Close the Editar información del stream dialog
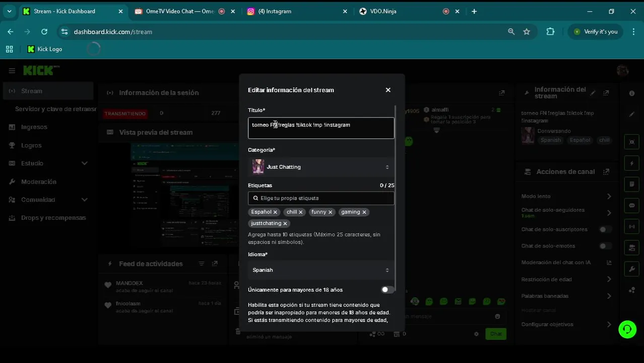This screenshot has width=644, height=363. tap(388, 90)
